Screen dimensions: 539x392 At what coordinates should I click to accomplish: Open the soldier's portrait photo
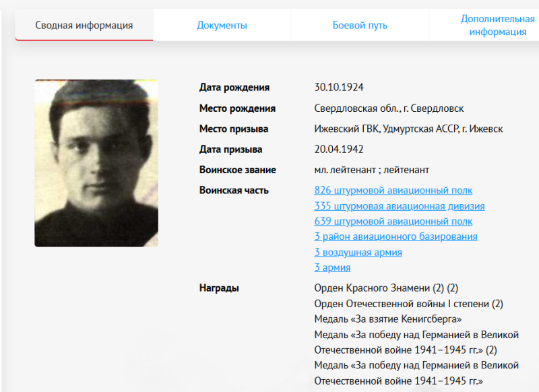click(x=96, y=163)
